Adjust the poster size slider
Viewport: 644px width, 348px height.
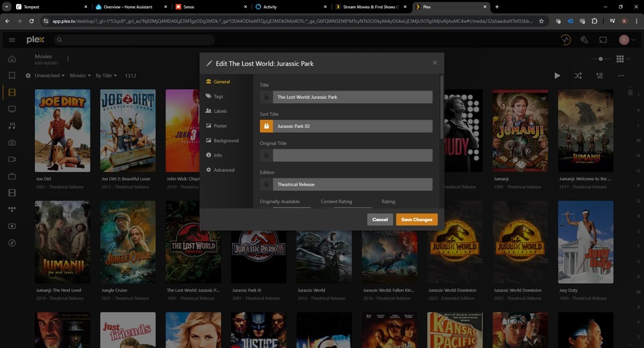point(600,59)
